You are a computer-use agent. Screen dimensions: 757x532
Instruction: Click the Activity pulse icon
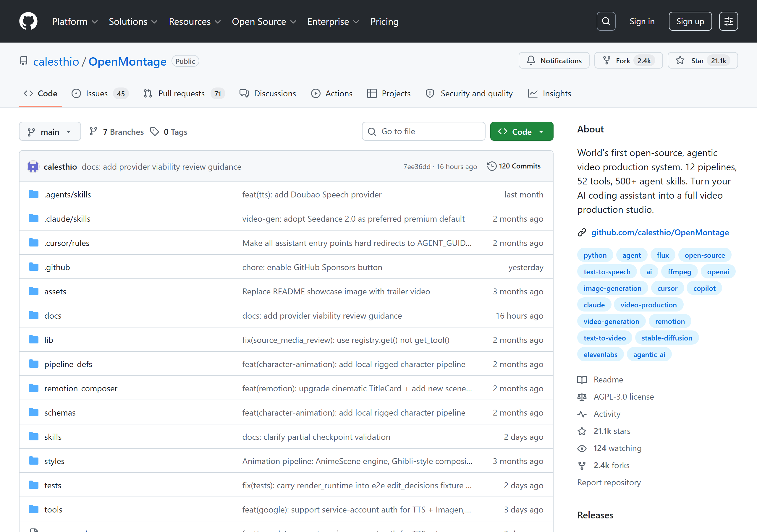click(582, 414)
